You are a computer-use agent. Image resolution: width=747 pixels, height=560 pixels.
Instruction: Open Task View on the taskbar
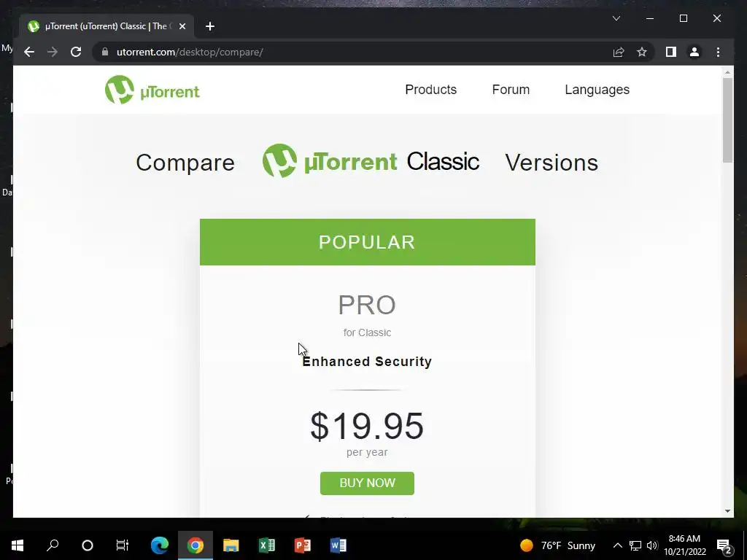pyautogui.click(x=123, y=545)
